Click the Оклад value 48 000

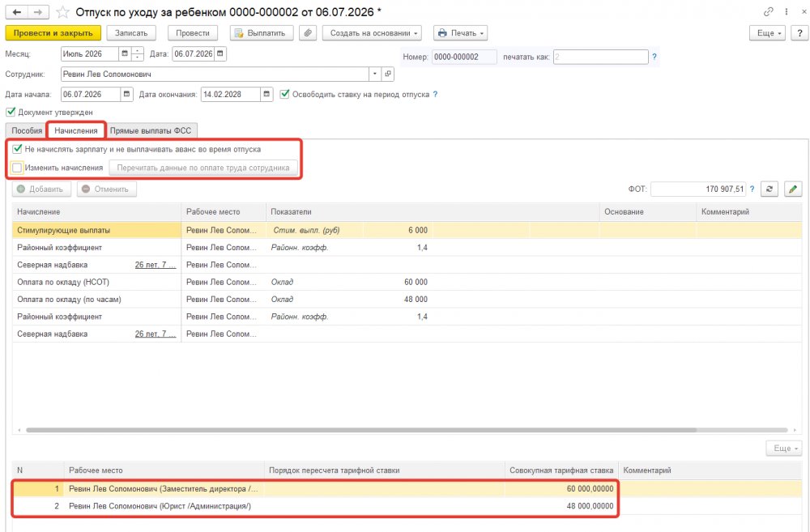click(x=416, y=299)
